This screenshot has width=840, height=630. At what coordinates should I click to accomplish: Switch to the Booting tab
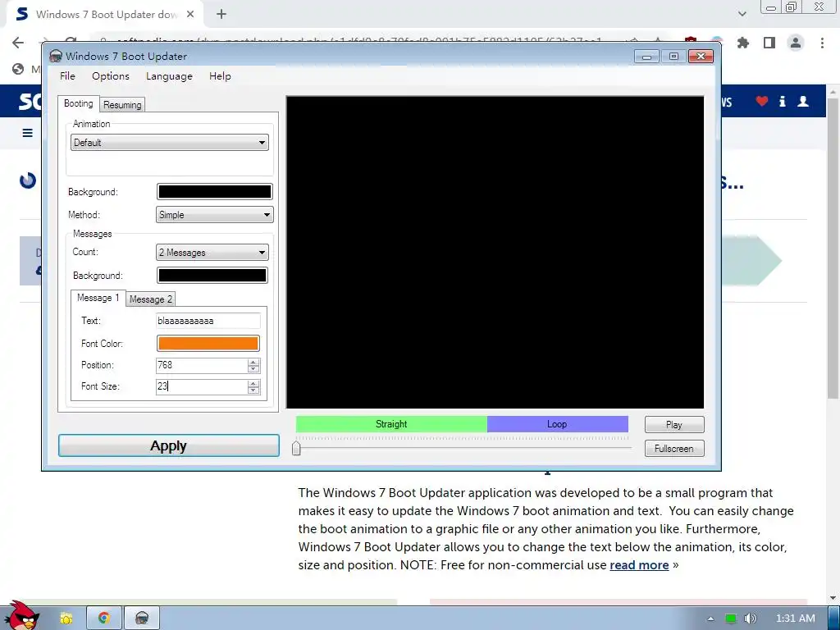tap(78, 103)
